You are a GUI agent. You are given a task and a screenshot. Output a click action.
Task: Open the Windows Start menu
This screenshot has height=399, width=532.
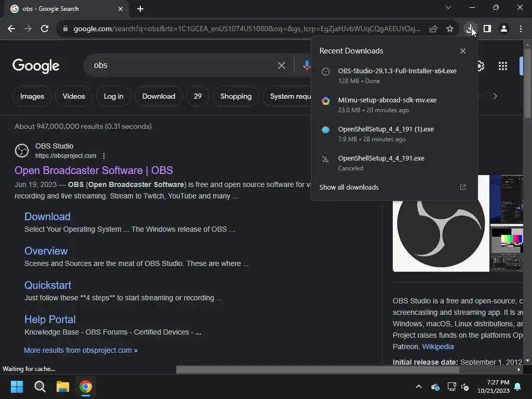pos(17,387)
